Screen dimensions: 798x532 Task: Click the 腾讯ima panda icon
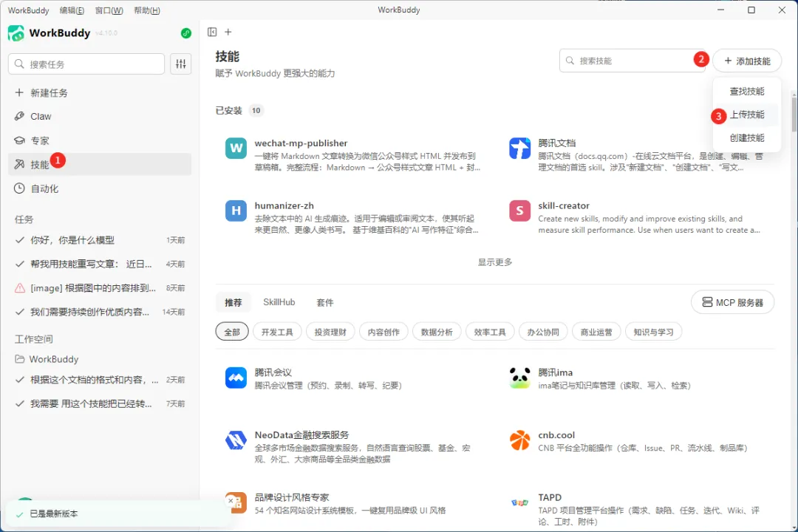pyautogui.click(x=519, y=378)
